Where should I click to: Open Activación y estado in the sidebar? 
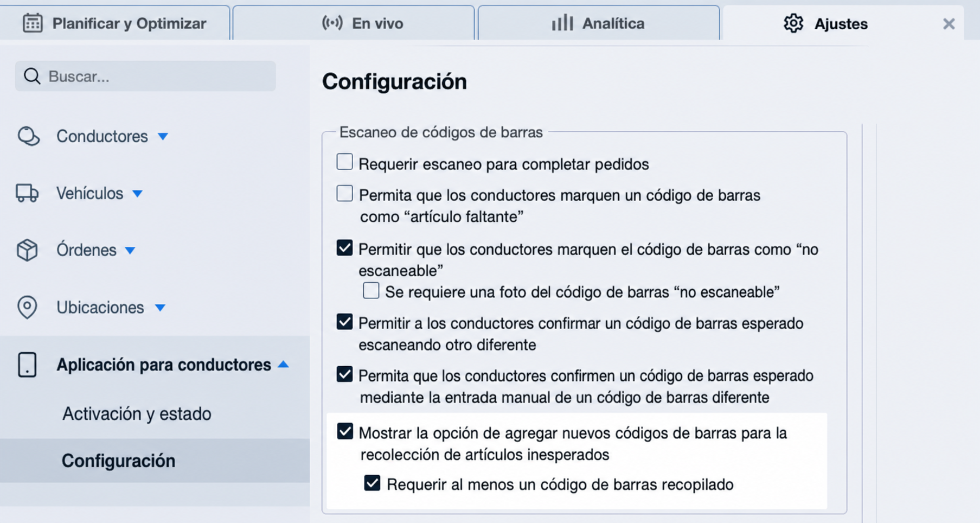click(137, 414)
